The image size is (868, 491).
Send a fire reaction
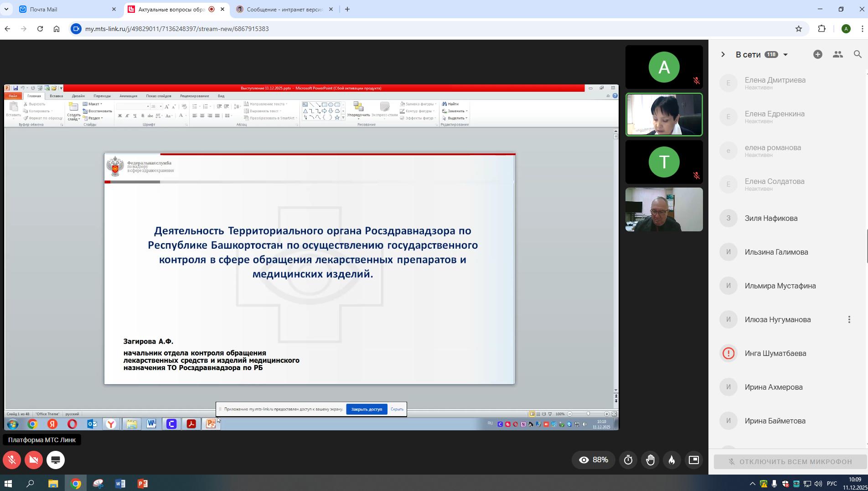(x=672, y=460)
